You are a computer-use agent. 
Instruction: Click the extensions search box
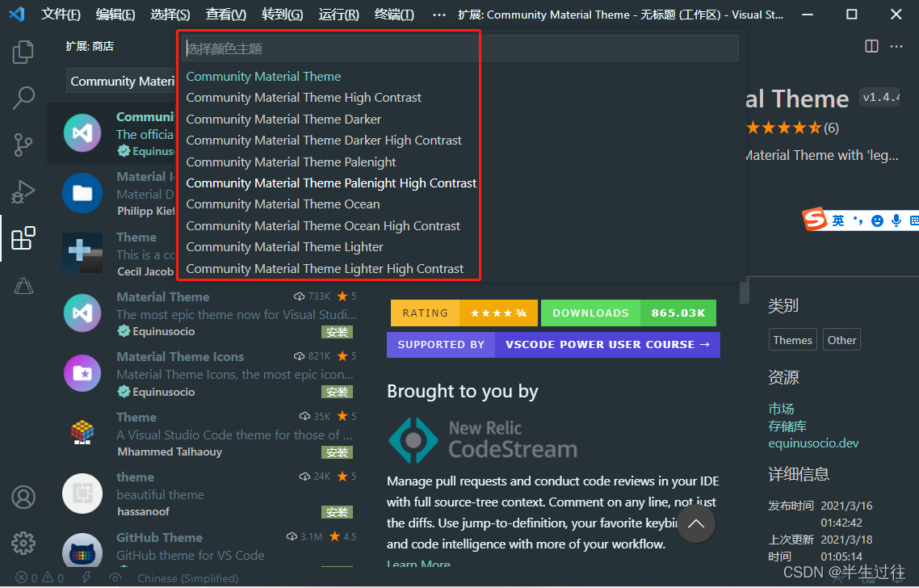(x=122, y=81)
